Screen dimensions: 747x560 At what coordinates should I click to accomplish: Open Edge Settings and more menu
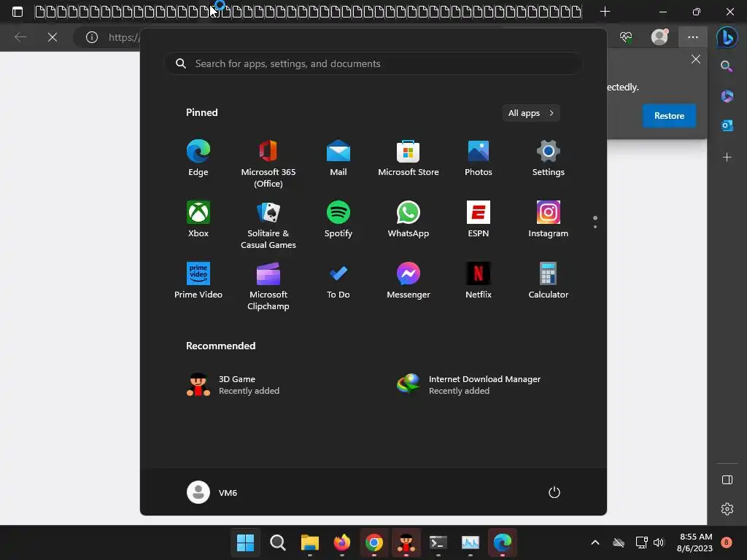click(x=693, y=37)
